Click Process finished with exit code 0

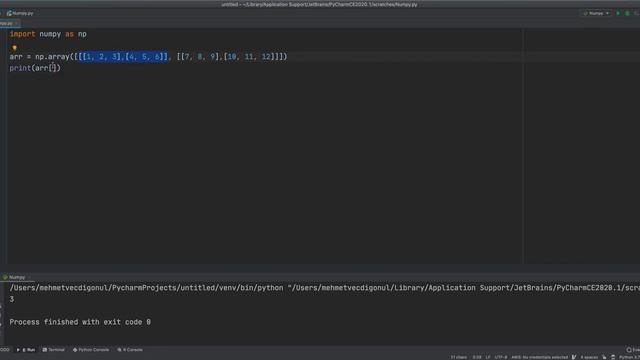coord(80,322)
